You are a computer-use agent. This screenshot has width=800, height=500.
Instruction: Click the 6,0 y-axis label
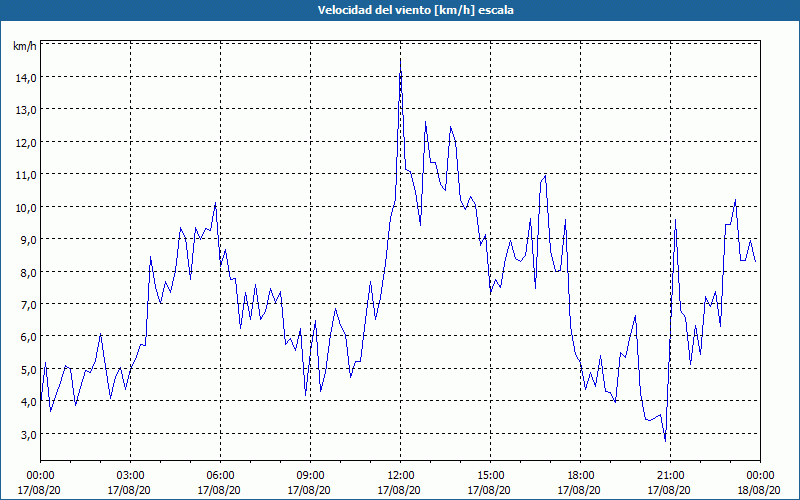tap(28, 337)
